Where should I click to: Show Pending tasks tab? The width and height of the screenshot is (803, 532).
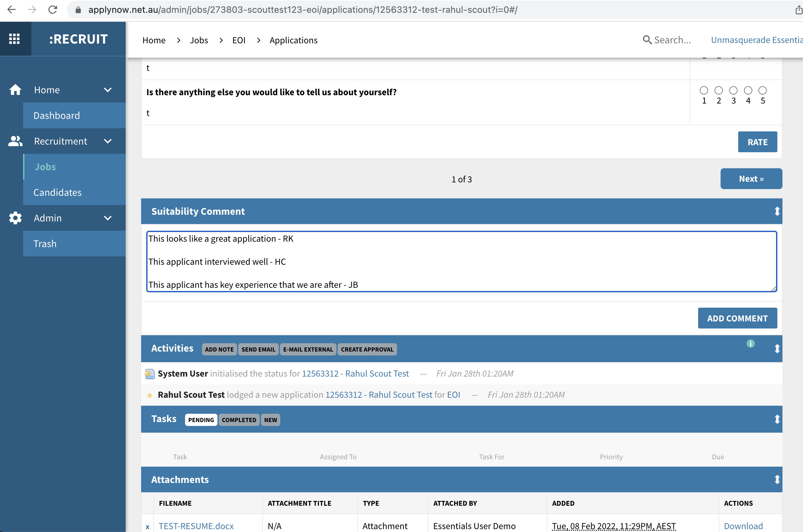point(201,420)
